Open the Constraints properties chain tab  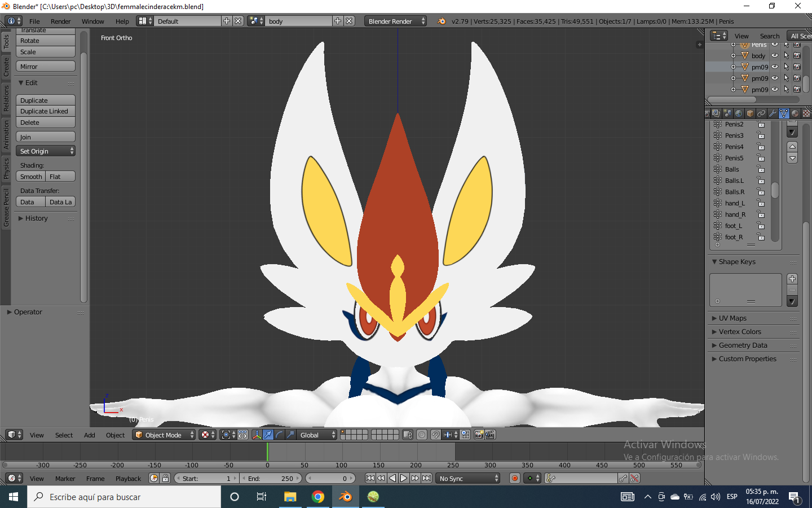pos(761,113)
